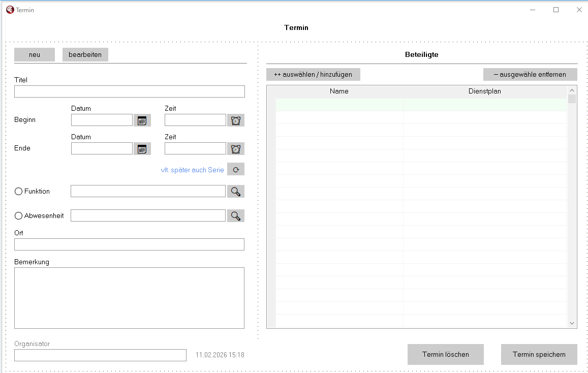Click the neu button
This screenshot has width=588, height=373.
(x=35, y=55)
